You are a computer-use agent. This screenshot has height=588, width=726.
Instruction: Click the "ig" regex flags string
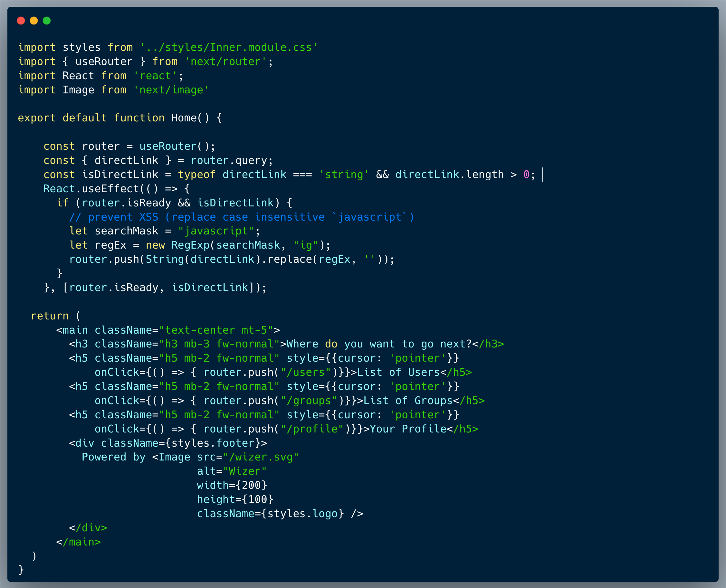pos(306,245)
